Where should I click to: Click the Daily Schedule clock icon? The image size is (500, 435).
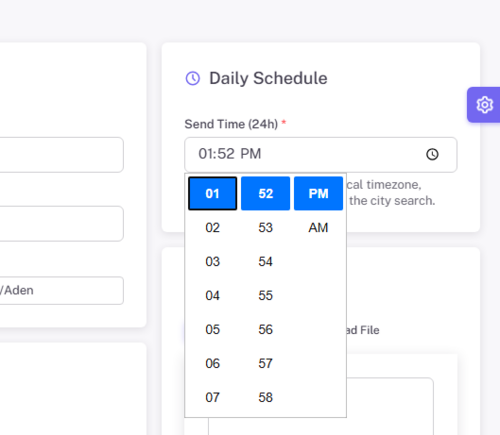pyautogui.click(x=193, y=78)
